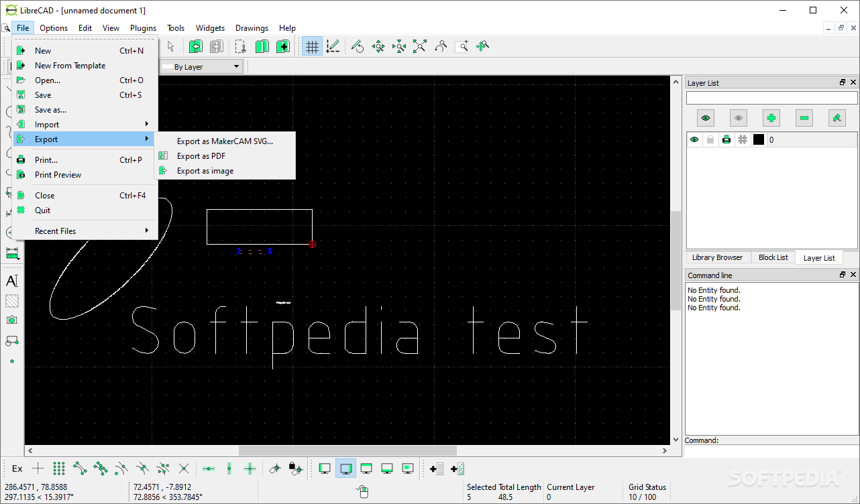
Task: Toggle construction layer icon for layer 0
Action: click(x=743, y=139)
